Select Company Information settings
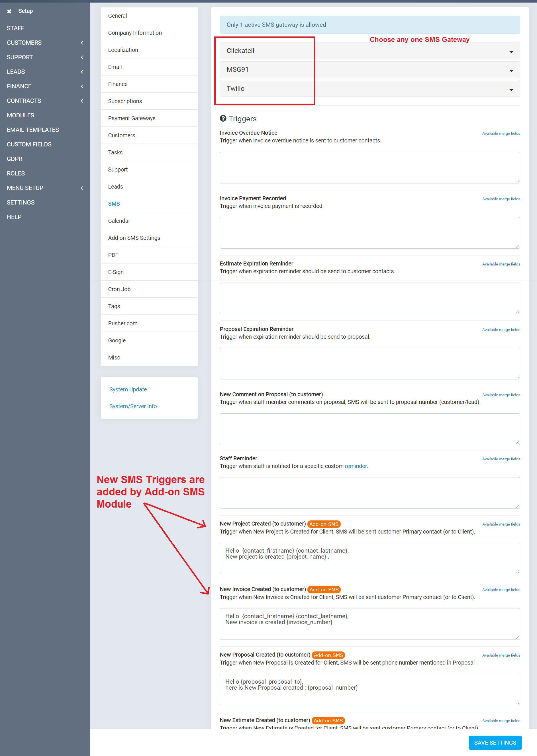Image resolution: width=537 pixels, height=756 pixels. click(x=149, y=33)
